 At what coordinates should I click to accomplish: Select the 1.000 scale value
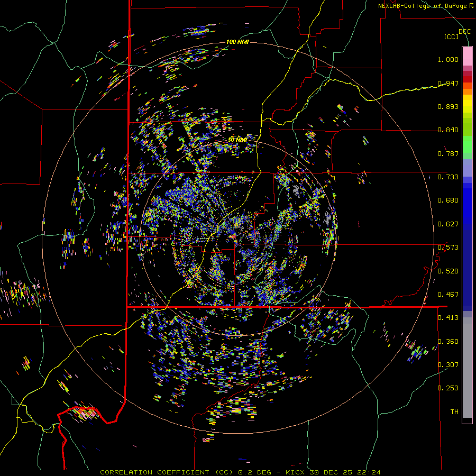[448, 59]
